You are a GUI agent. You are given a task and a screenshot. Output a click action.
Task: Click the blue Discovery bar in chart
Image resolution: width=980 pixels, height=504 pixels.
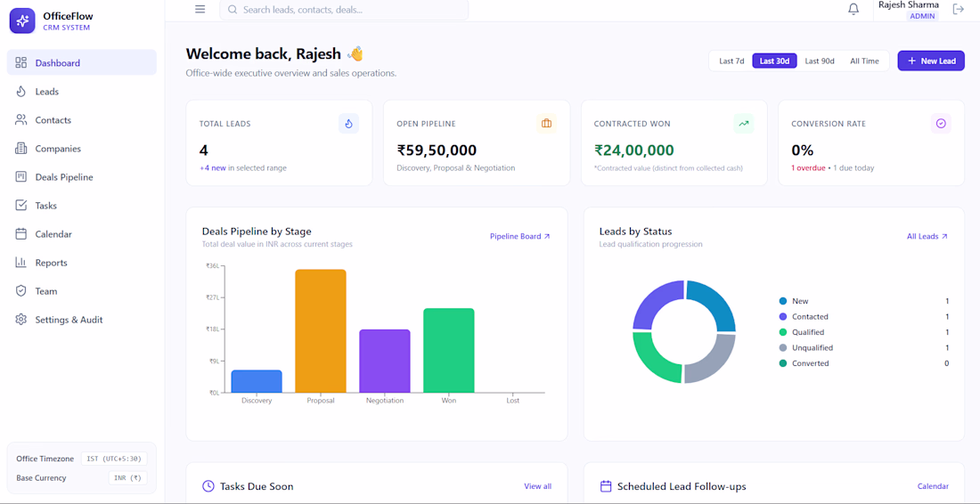(x=257, y=381)
